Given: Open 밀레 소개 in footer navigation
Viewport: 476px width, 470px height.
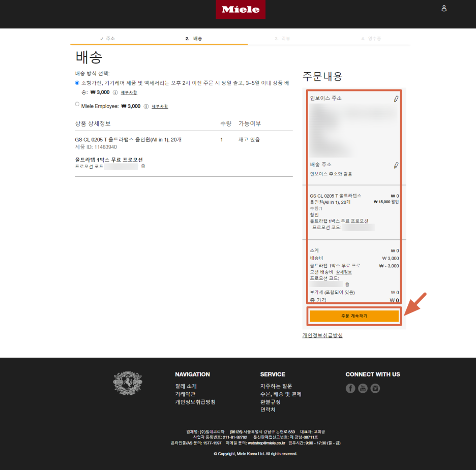Looking at the screenshot, I should click(x=186, y=386).
